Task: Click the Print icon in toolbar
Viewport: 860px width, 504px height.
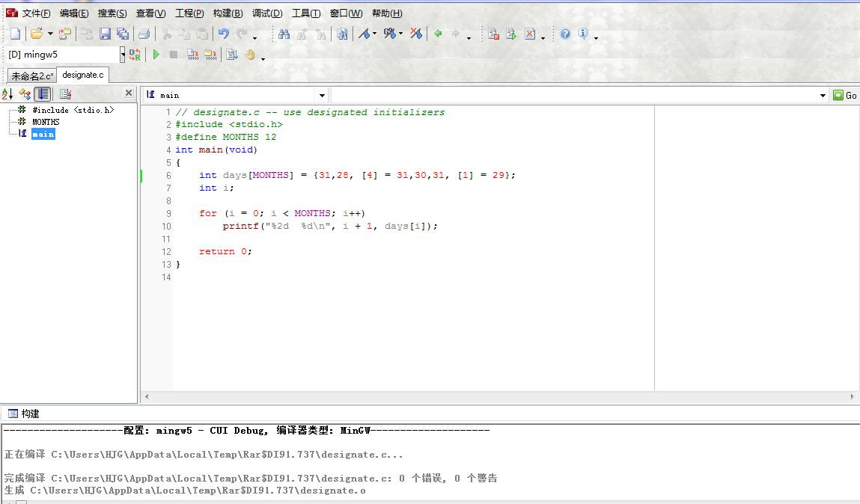Action: (144, 34)
